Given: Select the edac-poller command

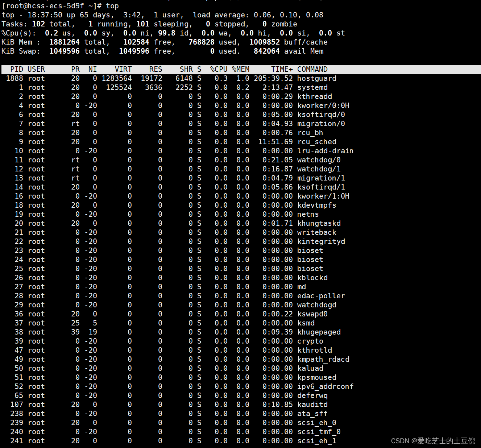Looking at the screenshot, I should [x=321, y=296].
